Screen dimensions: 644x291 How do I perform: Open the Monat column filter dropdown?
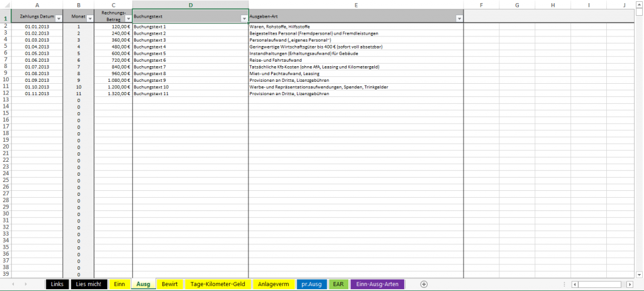click(89, 18)
